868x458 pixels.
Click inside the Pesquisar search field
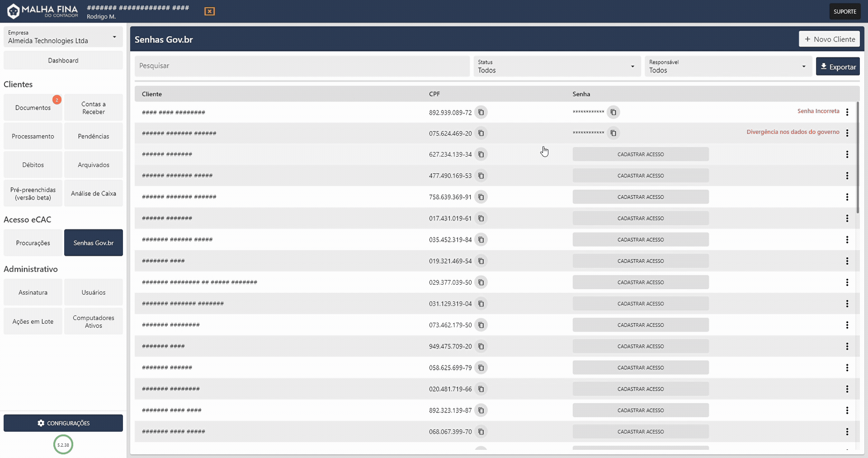click(x=302, y=66)
